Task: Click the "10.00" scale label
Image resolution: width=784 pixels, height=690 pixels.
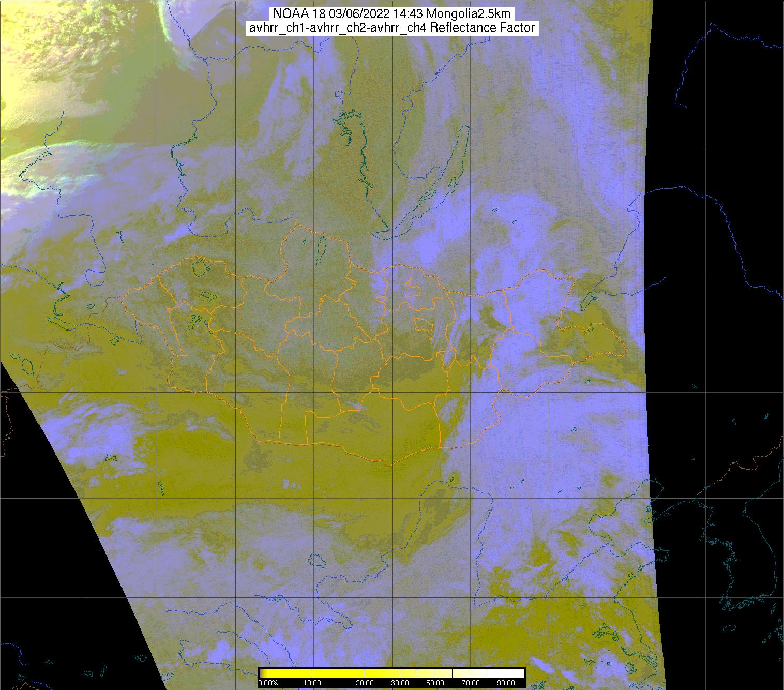Action: (x=312, y=683)
